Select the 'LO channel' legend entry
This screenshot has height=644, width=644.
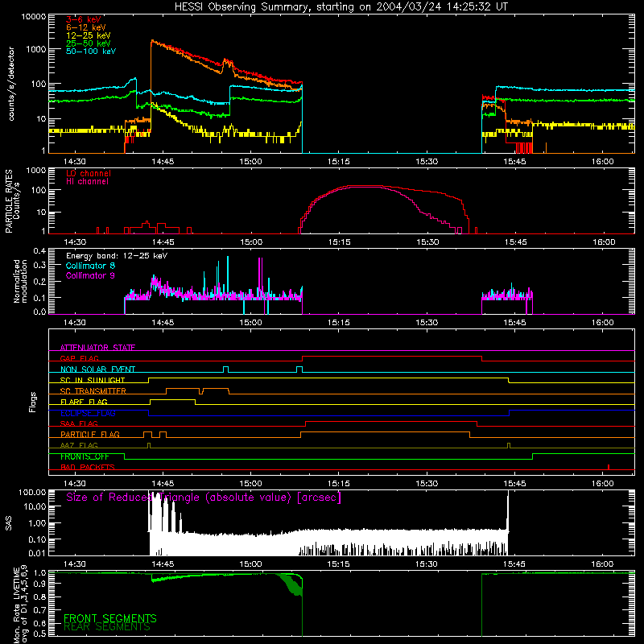(x=89, y=173)
